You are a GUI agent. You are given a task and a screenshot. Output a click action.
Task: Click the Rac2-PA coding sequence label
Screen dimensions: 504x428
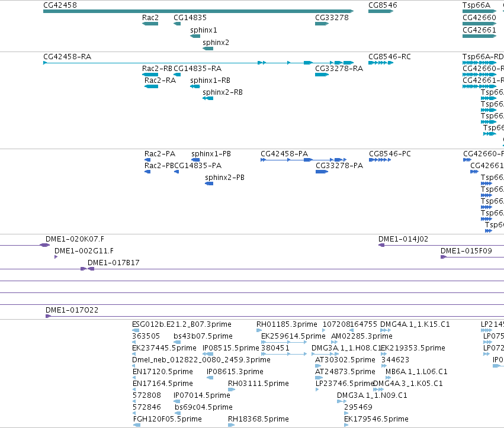(160, 154)
